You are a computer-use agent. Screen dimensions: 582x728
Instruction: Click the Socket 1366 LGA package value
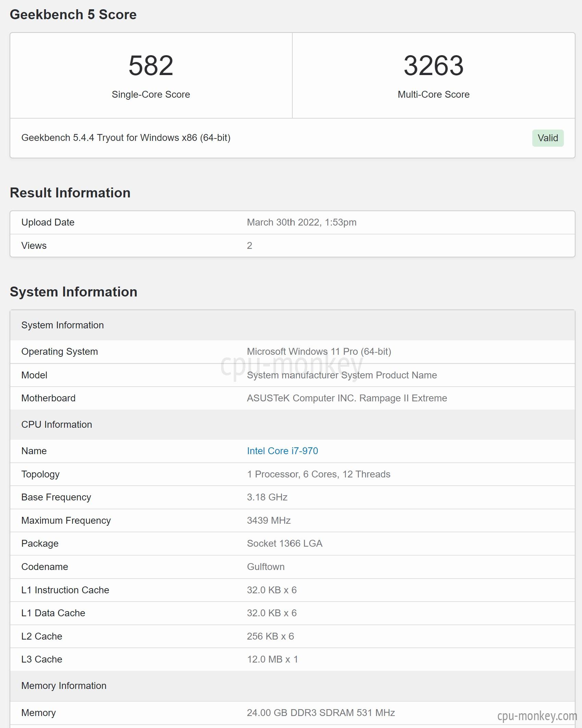pos(284,543)
